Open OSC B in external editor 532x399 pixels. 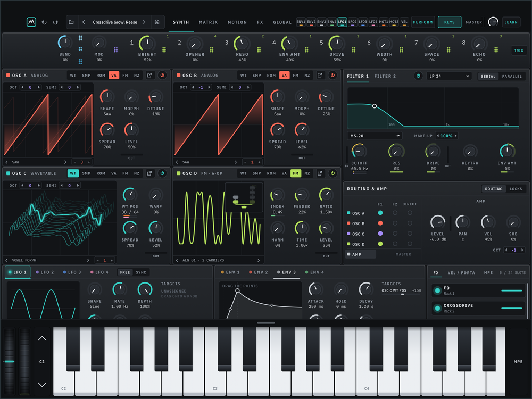point(320,76)
